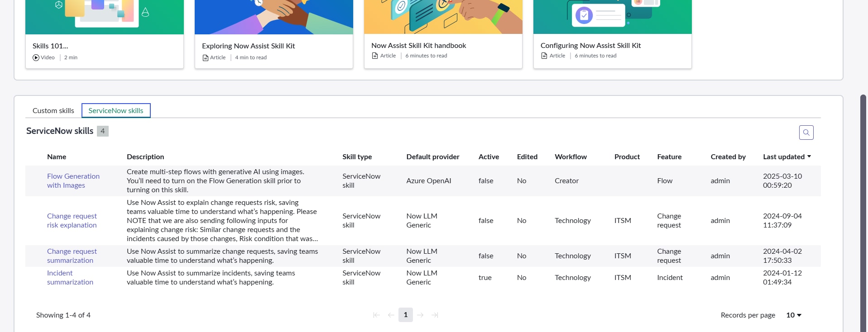
Task: Click the article icon on Exploring Now Assist card
Action: point(206,57)
